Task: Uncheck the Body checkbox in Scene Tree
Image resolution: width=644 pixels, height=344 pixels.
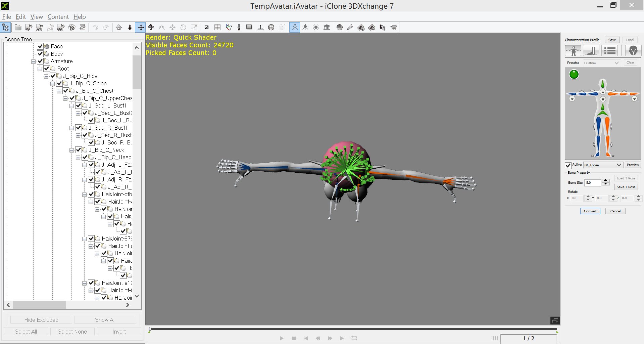Action: click(x=40, y=54)
